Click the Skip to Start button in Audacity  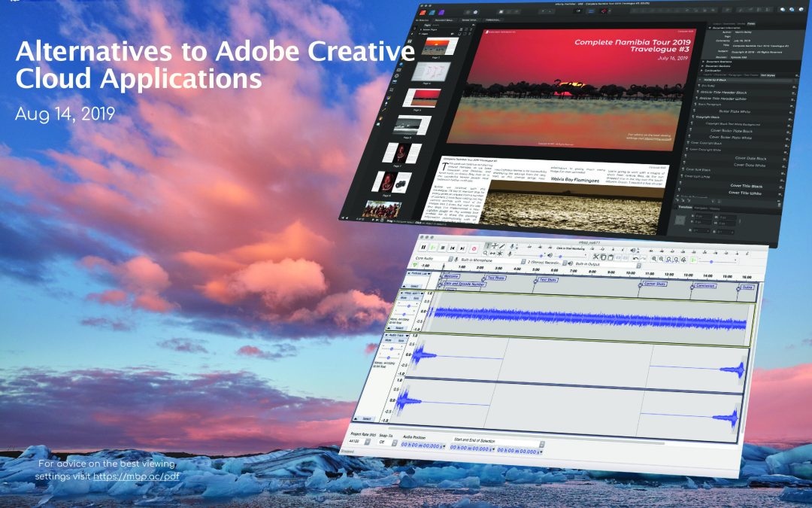[x=453, y=248]
